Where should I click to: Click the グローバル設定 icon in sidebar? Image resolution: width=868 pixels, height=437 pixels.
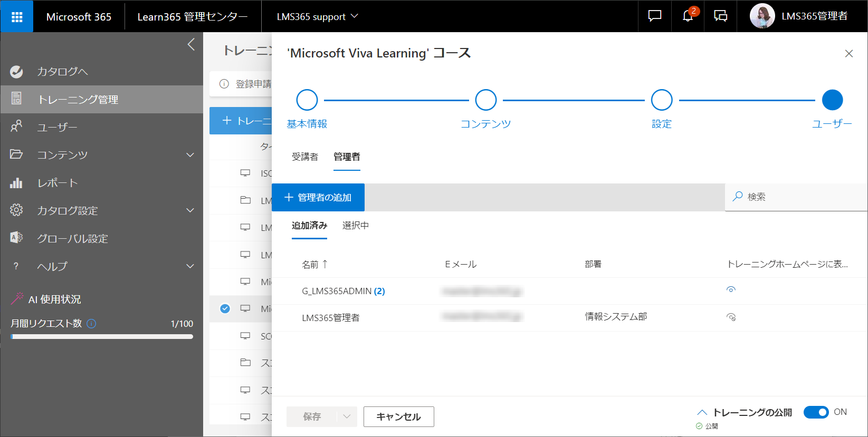coord(16,238)
